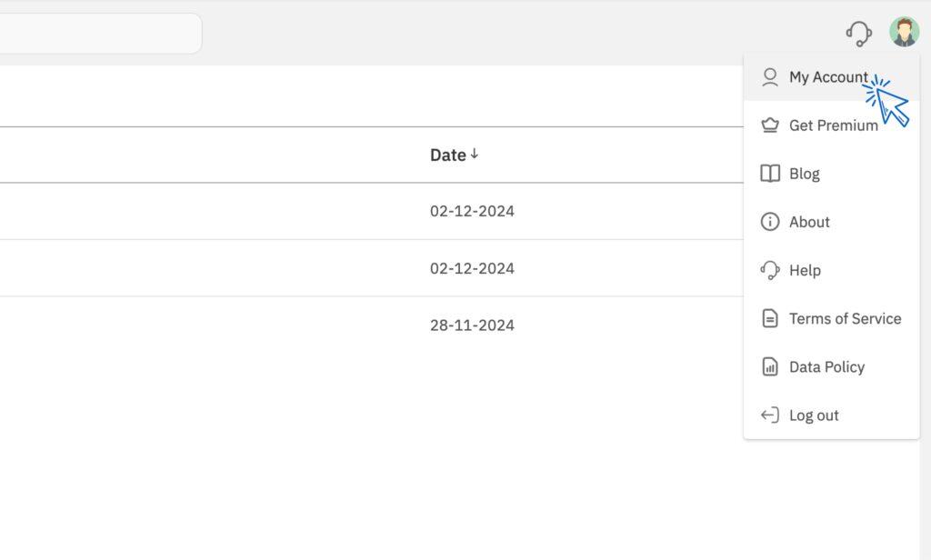Select My Account from the menu
931x560 pixels.
pos(827,77)
